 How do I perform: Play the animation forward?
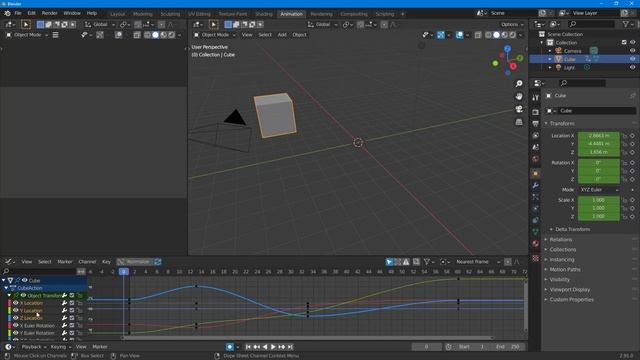(x=273, y=347)
